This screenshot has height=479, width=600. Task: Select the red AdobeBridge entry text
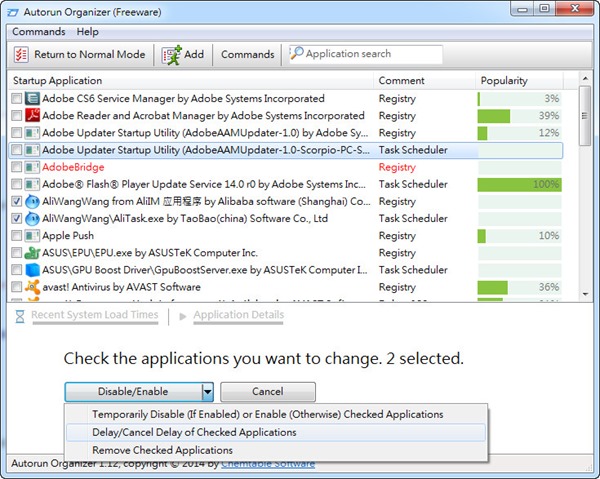(x=73, y=167)
